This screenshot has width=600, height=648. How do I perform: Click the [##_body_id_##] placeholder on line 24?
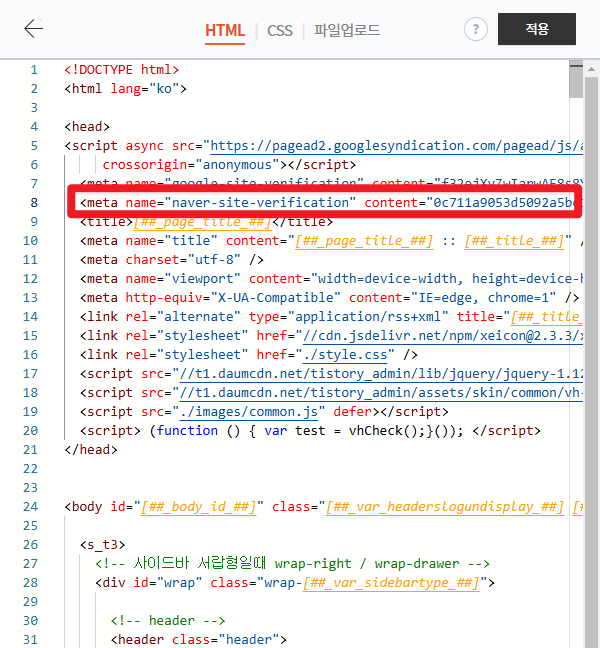(199, 507)
